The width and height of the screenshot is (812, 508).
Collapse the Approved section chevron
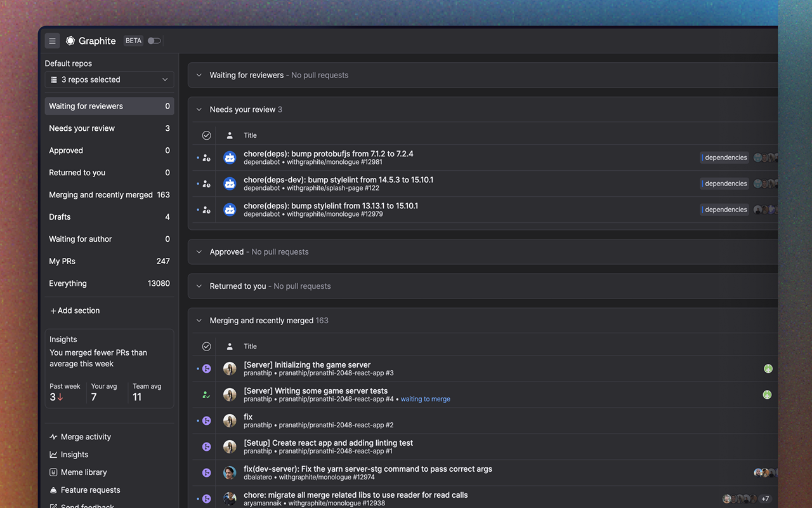199,251
